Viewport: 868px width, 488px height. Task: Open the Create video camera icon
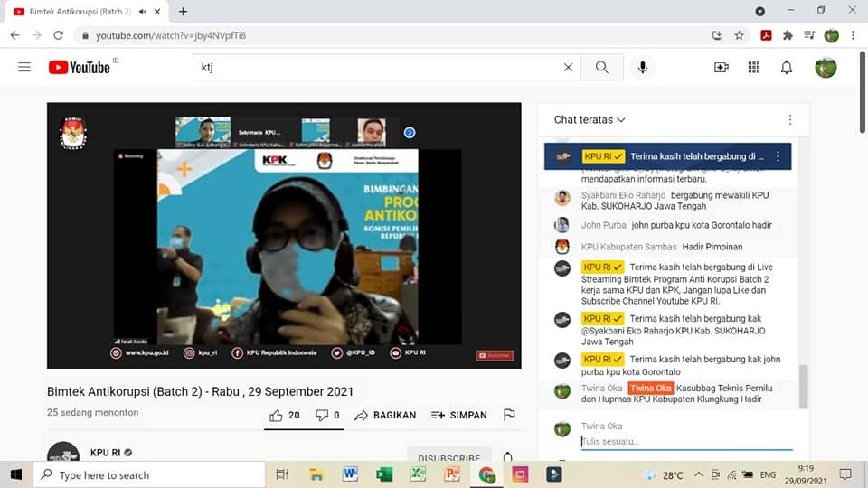(721, 67)
